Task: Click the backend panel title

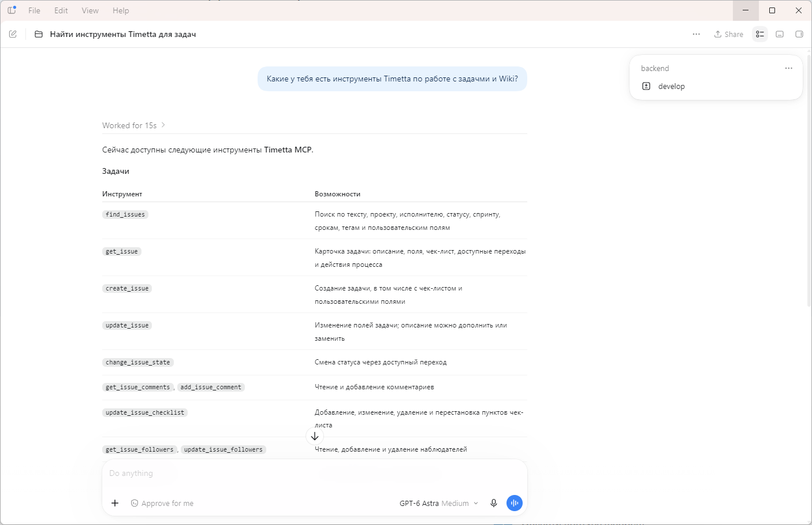Action: (655, 68)
